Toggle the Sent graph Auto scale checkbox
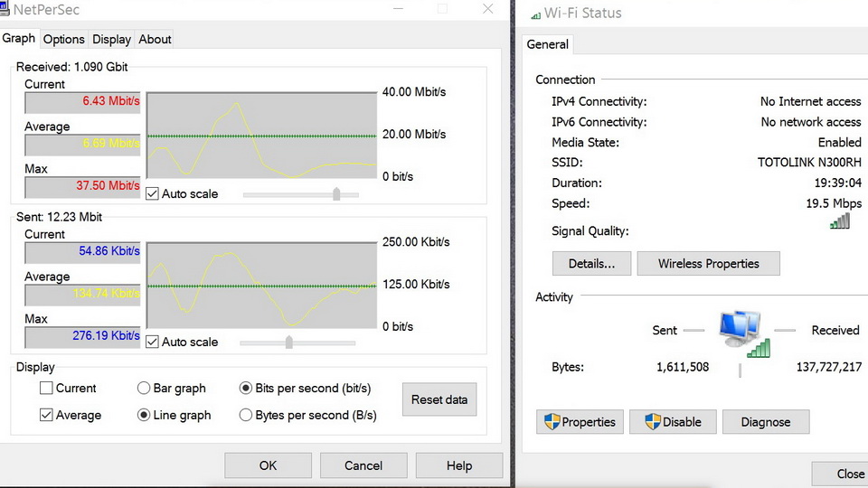 (x=153, y=342)
